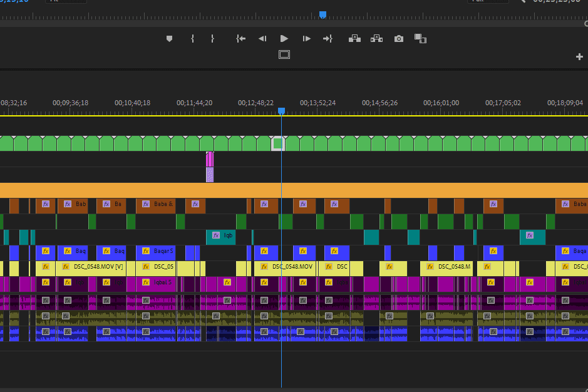Click the Export Frame camera icon
Image resolution: width=588 pixels, height=392 pixels.
click(399, 39)
